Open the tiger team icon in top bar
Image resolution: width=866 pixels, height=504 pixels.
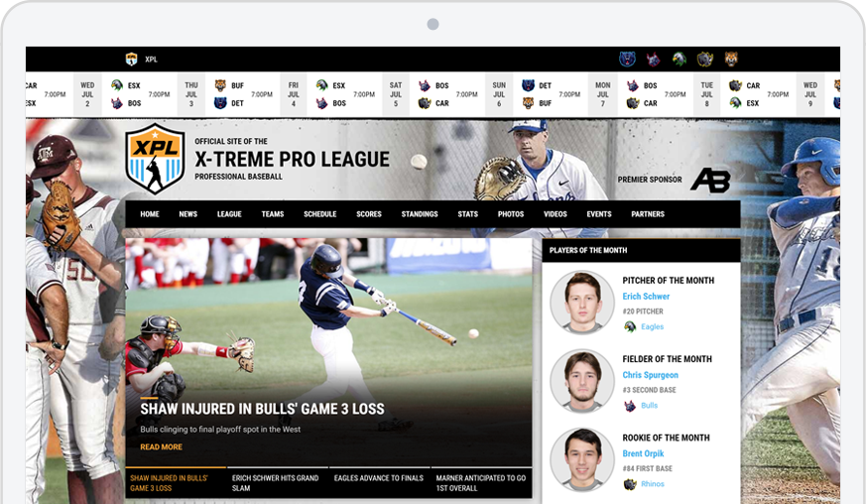731,59
